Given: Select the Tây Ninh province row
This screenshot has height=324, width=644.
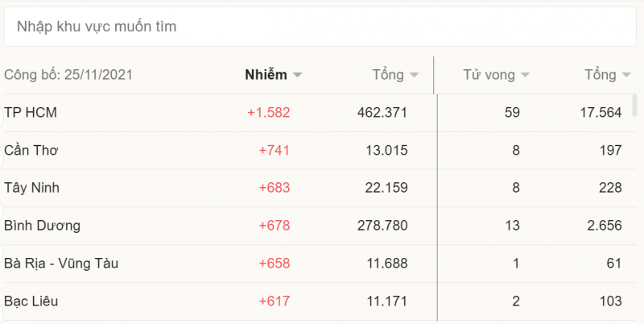Looking at the screenshot, I should (32, 188).
